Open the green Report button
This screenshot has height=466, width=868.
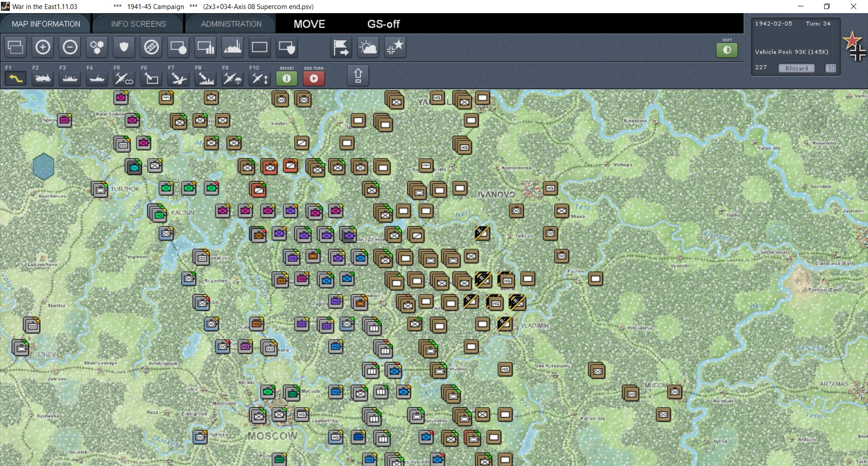pyautogui.click(x=287, y=78)
